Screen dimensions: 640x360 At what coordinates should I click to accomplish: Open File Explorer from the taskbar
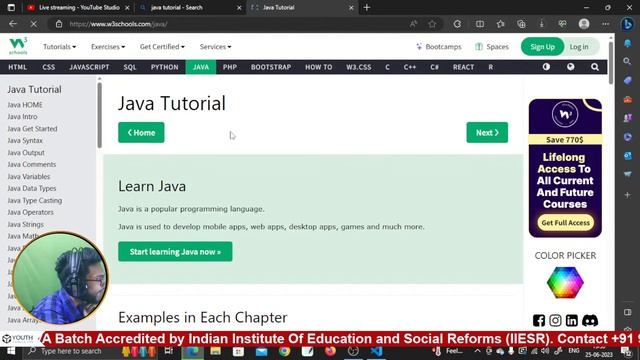pos(216,351)
